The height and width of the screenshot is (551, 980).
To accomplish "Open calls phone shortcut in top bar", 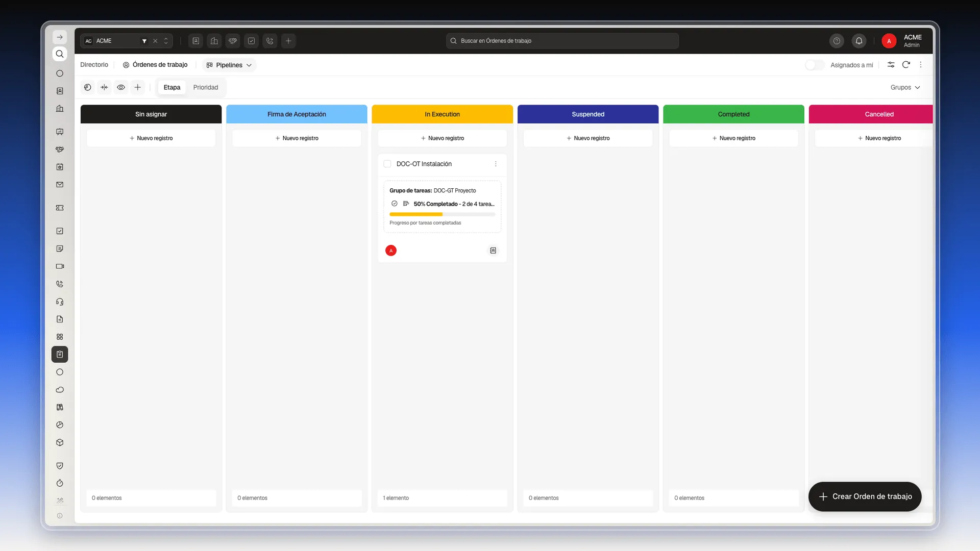I will (x=270, y=41).
